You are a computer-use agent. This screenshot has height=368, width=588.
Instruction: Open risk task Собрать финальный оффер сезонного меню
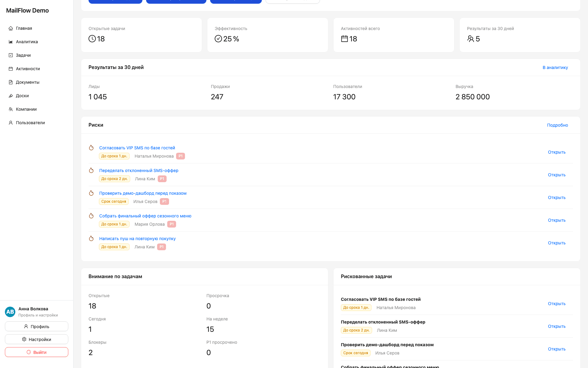(145, 216)
